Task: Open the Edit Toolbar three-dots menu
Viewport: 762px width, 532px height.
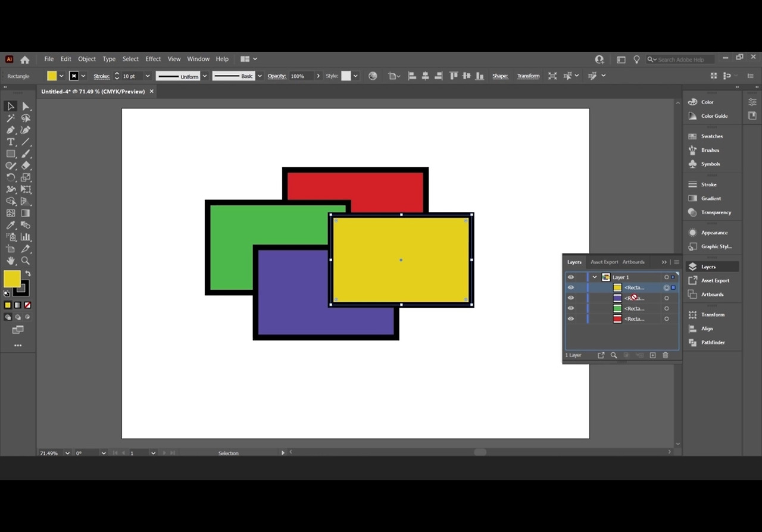Action: pos(18,345)
